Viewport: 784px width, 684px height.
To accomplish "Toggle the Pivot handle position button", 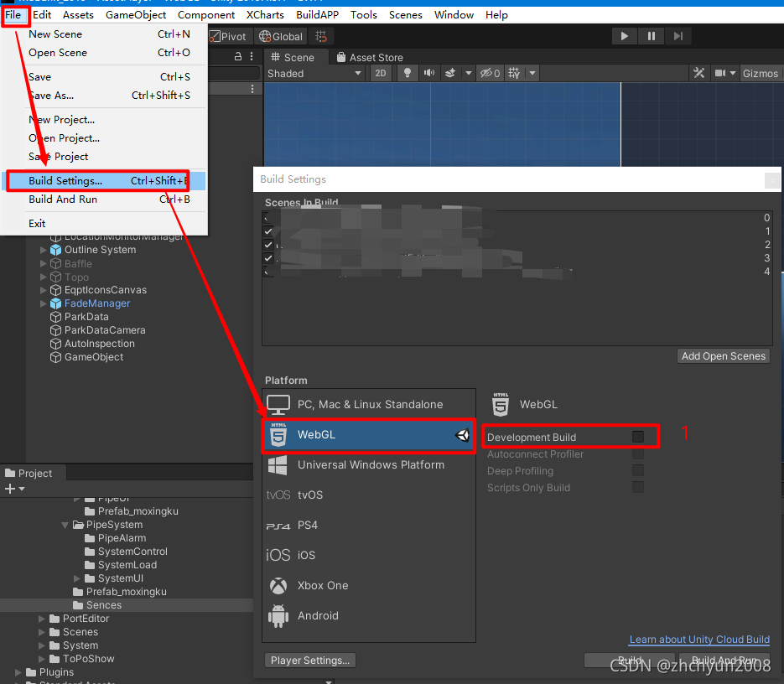I will pos(228,37).
